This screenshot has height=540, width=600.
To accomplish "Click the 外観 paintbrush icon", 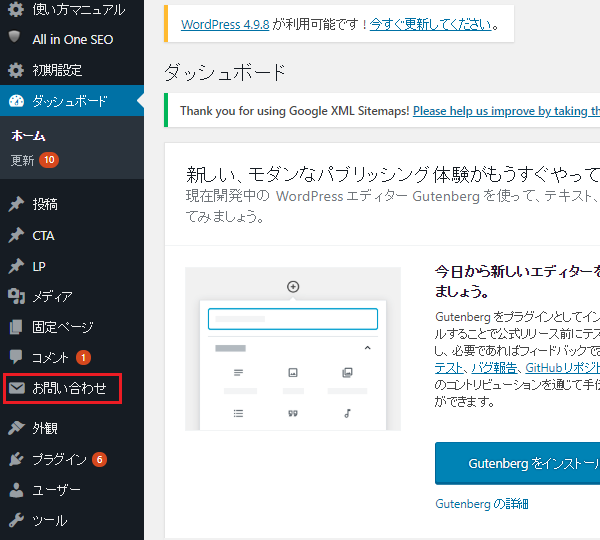I will click(x=16, y=428).
